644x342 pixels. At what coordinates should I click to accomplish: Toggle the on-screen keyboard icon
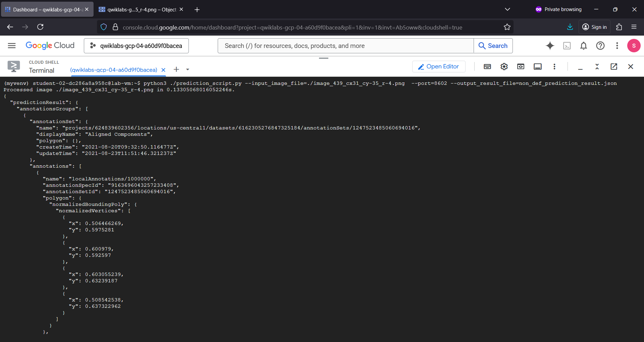tap(487, 66)
